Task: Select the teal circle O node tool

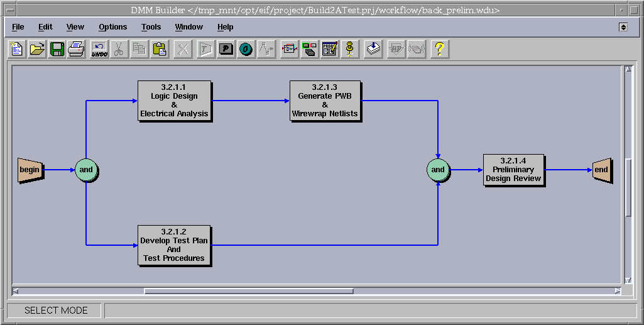Action: click(x=246, y=49)
